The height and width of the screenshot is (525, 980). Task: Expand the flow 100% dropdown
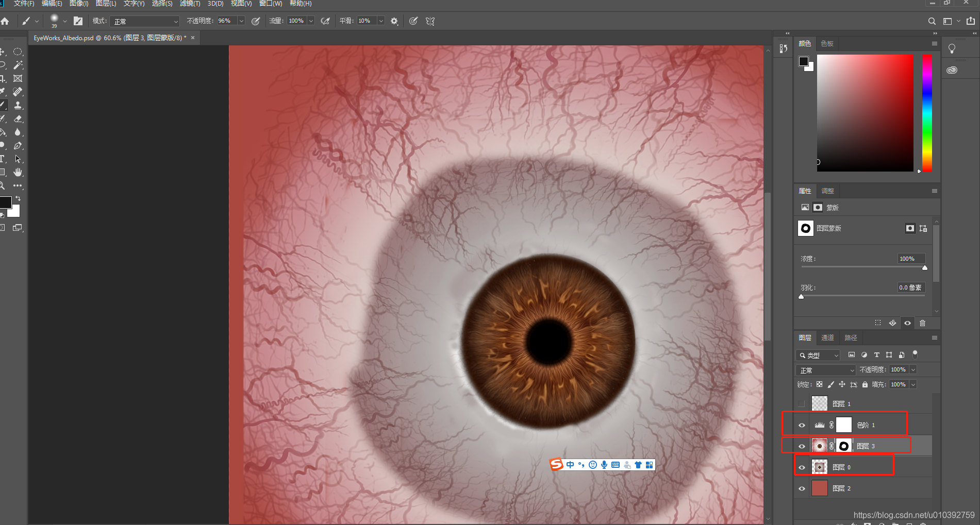tap(311, 21)
